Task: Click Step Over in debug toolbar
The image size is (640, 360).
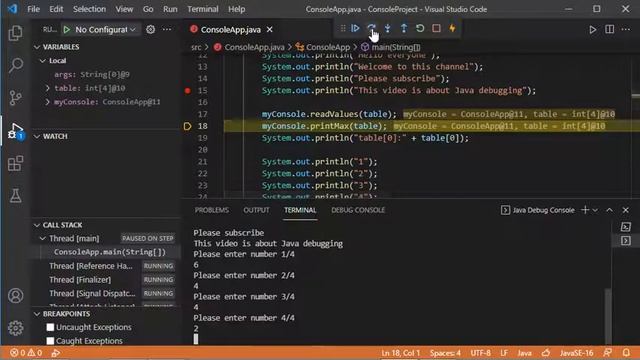Action: (371, 28)
